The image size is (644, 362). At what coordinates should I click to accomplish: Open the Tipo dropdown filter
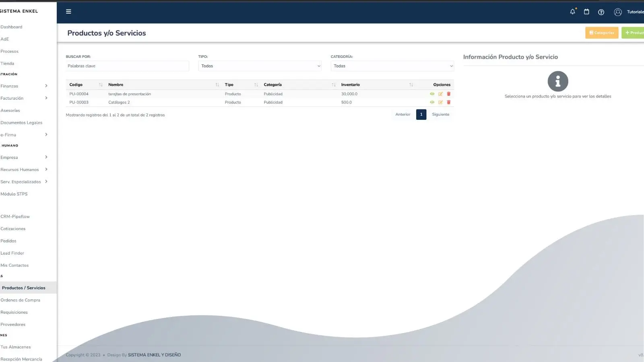(260, 66)
